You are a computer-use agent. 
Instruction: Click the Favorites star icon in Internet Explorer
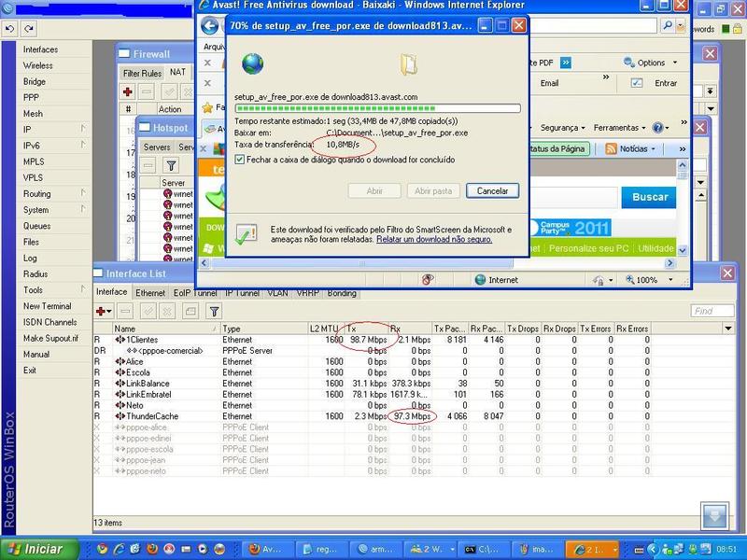[207, 107]
